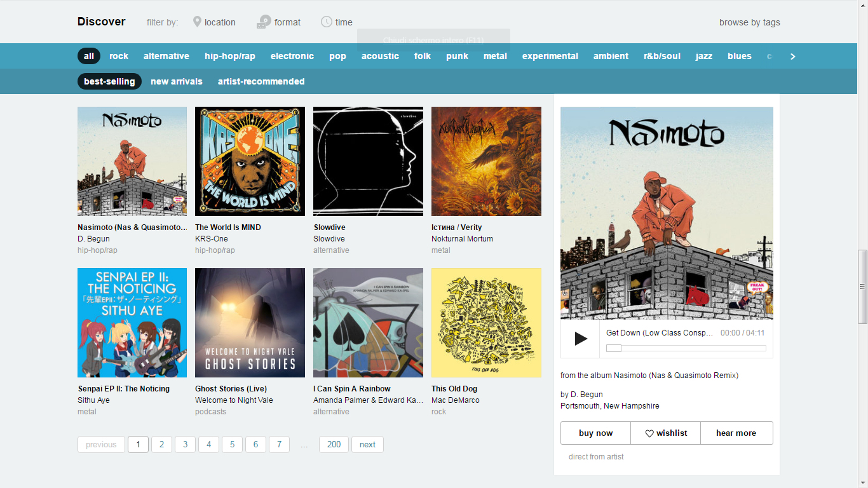
Task: Filter by metal genre tab
Action: [x=495, y=56]
